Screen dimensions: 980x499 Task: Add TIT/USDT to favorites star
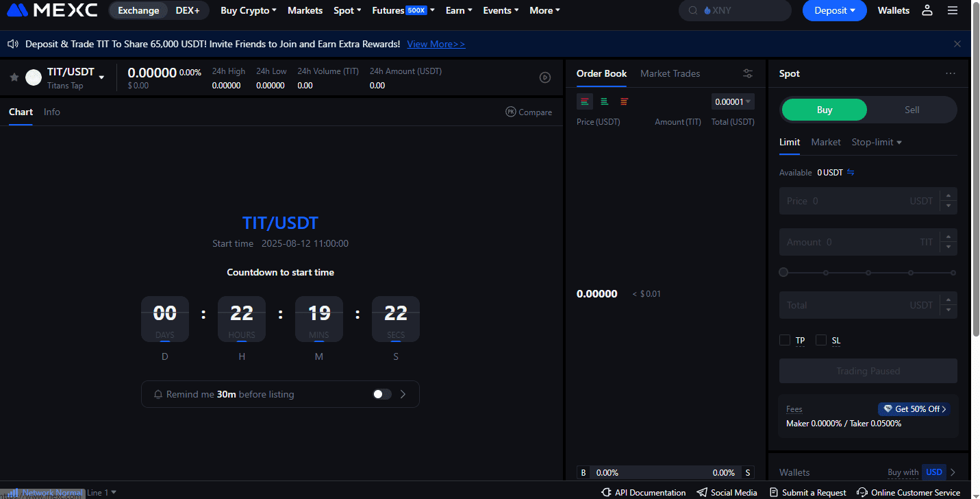14,77
